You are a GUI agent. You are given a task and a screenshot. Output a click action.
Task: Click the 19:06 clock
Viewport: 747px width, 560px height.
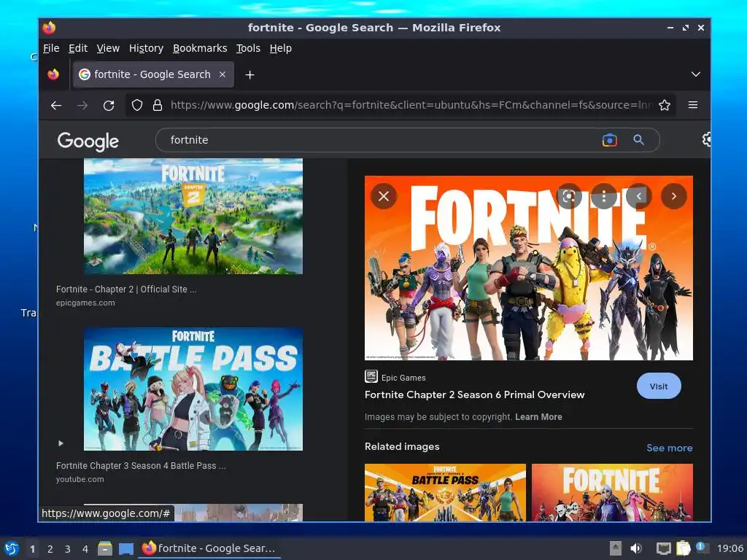click(x=730, y=548)
